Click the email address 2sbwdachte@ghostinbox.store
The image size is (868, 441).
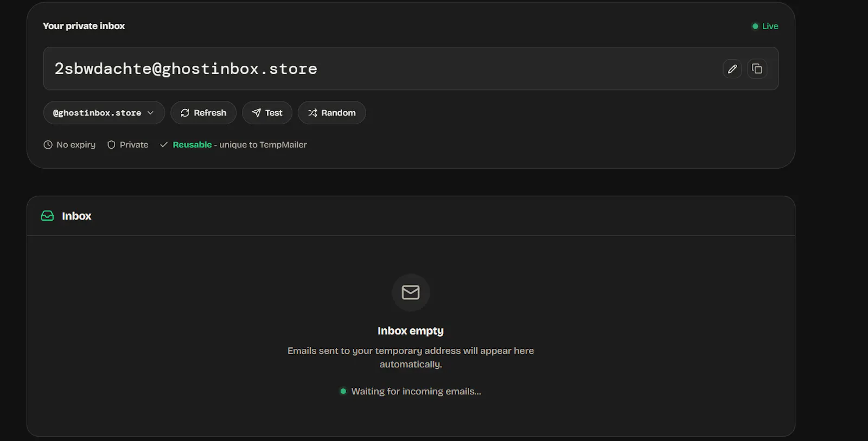(x=186, y=69)
